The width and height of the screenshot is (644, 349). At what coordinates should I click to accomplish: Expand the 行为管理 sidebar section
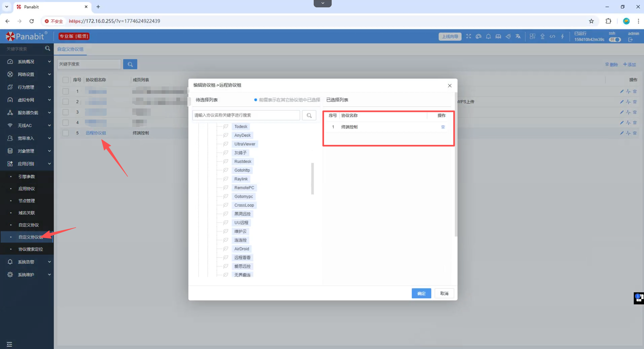27,87
